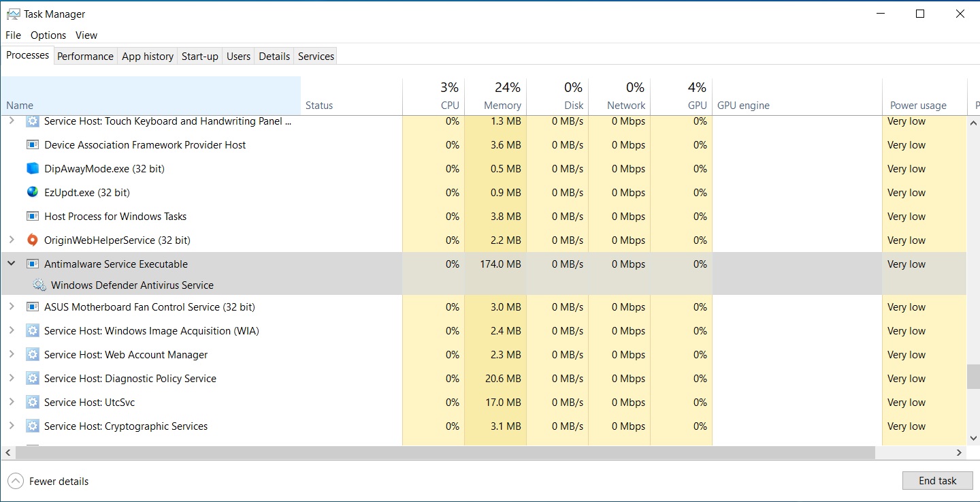
Task: Expand Service Host: Touch Keyboard and Handwriting Panel
Action: [11, 121]
